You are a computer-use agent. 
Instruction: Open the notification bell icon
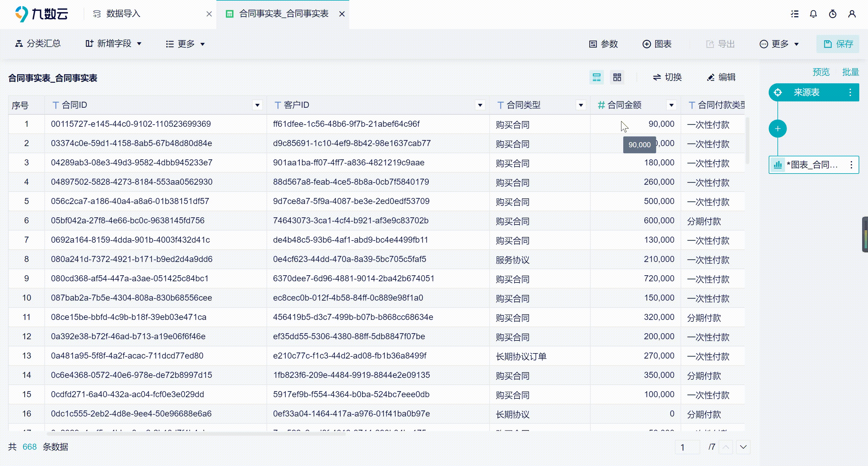tap(813, 14)
